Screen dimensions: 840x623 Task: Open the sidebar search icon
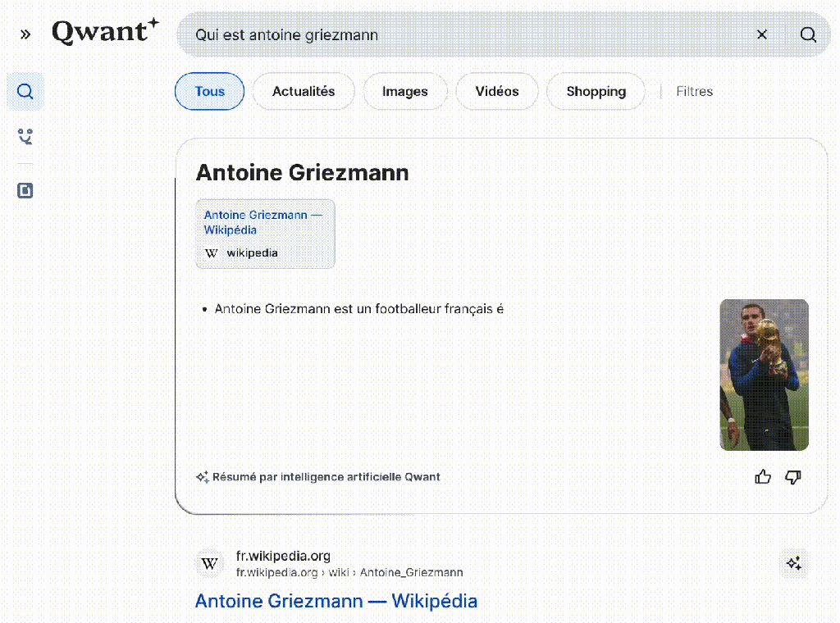tap(25, 92)
